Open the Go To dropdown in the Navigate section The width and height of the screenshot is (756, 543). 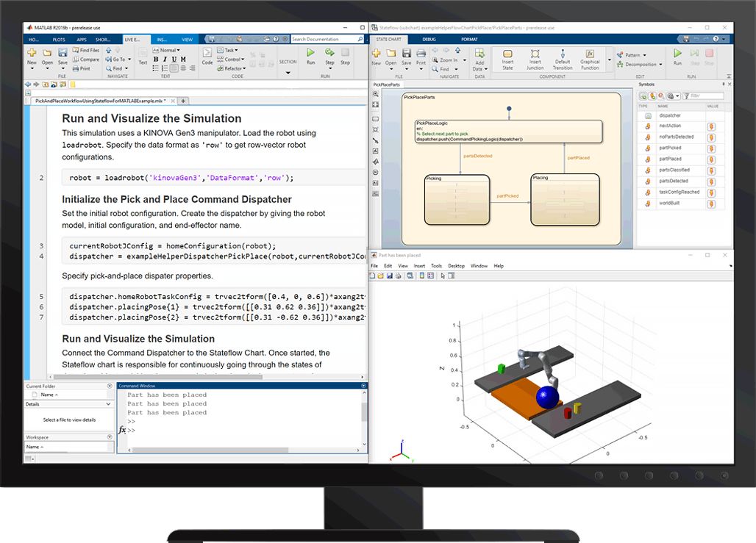coord(118,60)
